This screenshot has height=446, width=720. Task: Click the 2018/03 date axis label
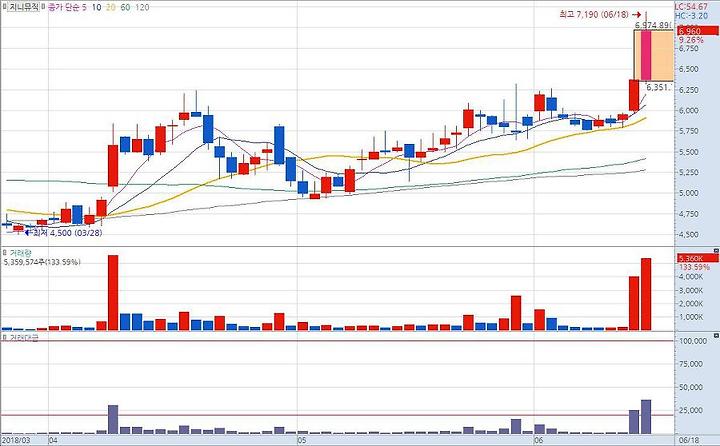16,440
